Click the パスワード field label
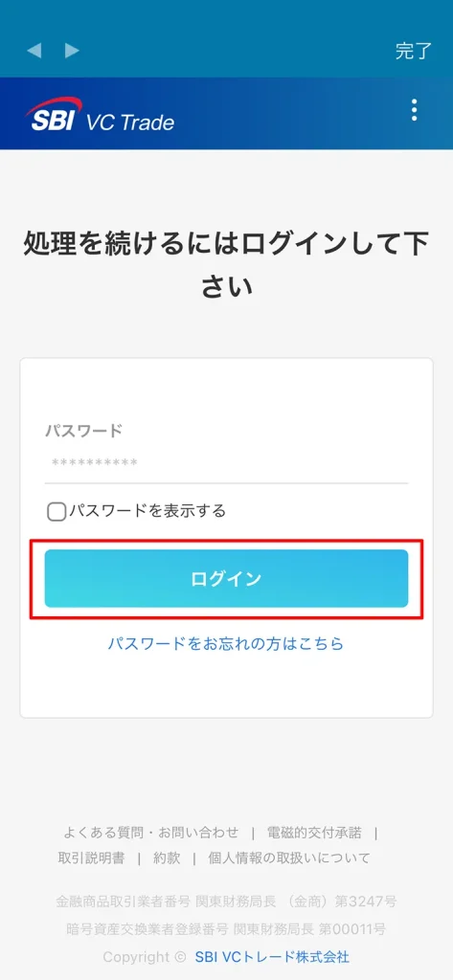Viewport: 453px width, 980px height. coord(83,431)
